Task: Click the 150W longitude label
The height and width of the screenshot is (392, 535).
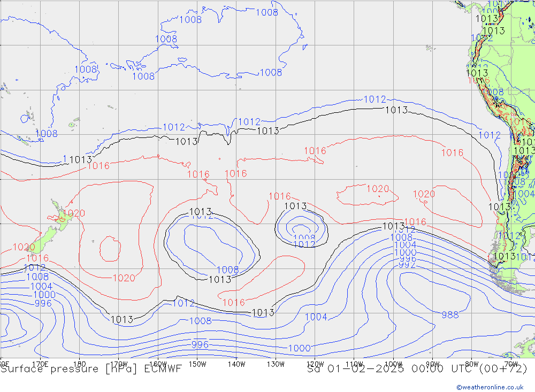Action: (197, 364)
